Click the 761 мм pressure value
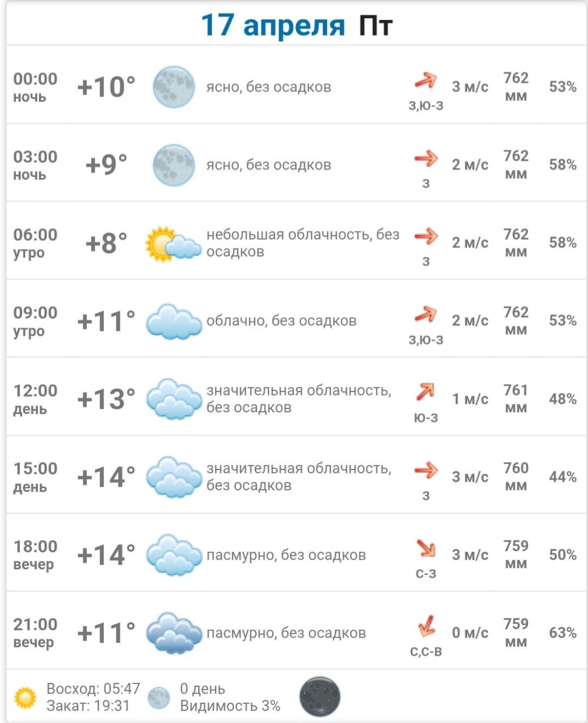The image size is (588, 723). click(516, 399)
